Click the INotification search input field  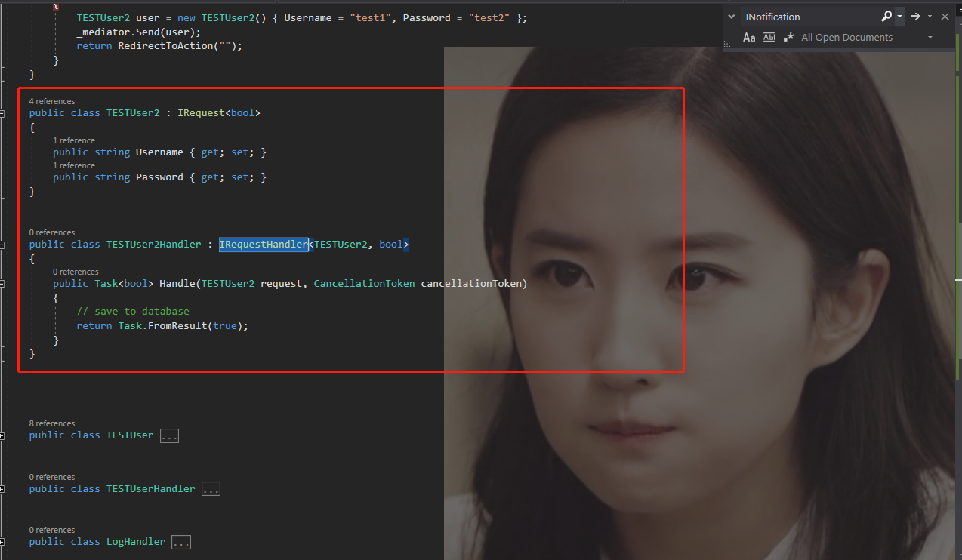tap(809, 17)
